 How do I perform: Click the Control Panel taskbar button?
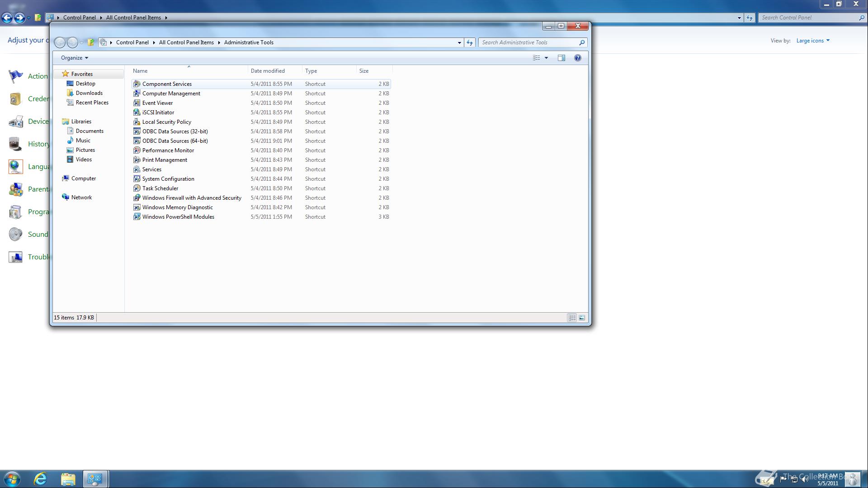[x=95, y=479]
